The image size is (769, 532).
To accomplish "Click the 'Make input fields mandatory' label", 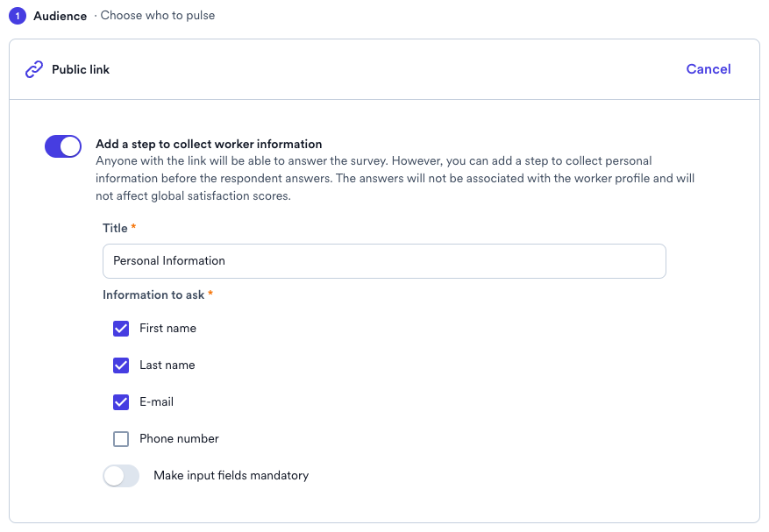I will click(x=231, y=475).
